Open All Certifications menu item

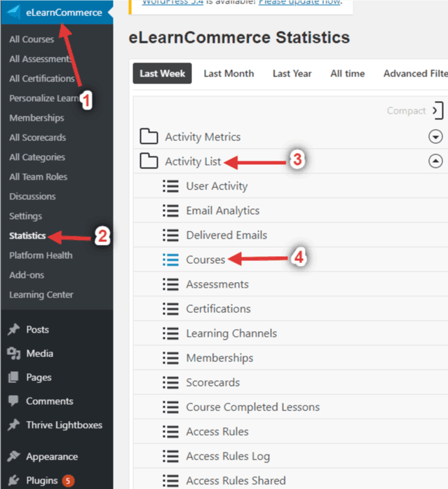tap(42, 79)
